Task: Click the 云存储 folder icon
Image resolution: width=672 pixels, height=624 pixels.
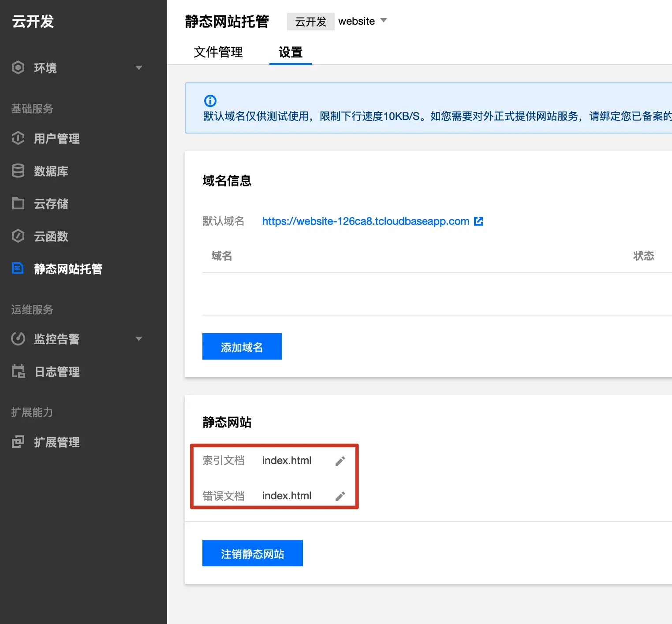Action: (18, 203)
